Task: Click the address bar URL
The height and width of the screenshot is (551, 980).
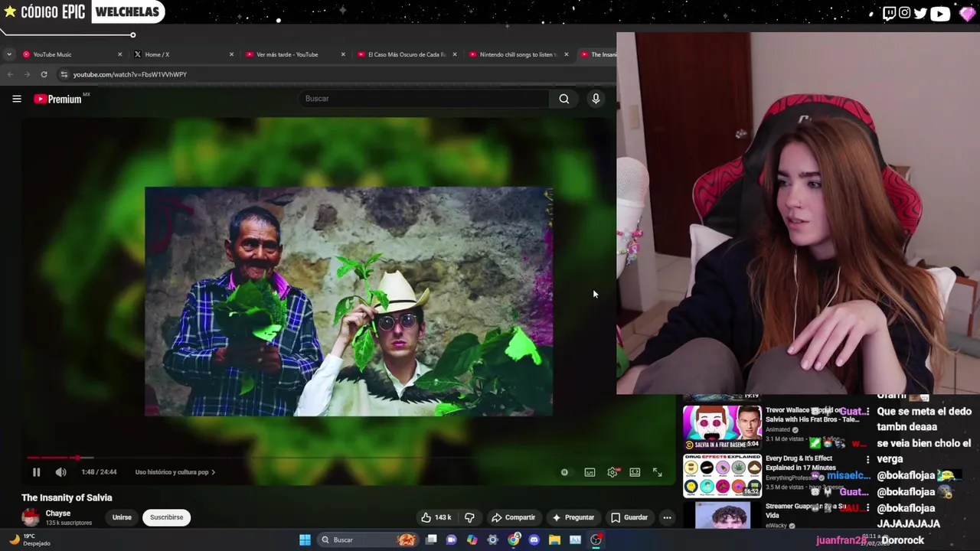Action: (x=130, y=74)
